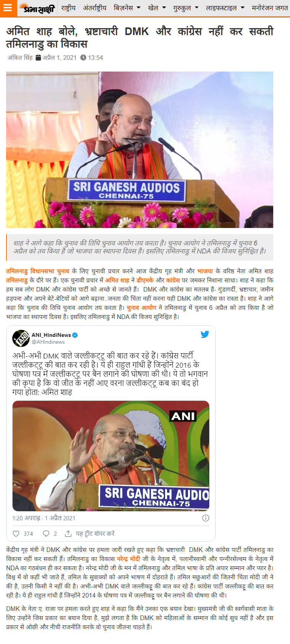Image resolution: width=290 pixels, height=644 pixels.
Task: Expand the लाइफस्टाइल dropdown menu
Action: 225,8
